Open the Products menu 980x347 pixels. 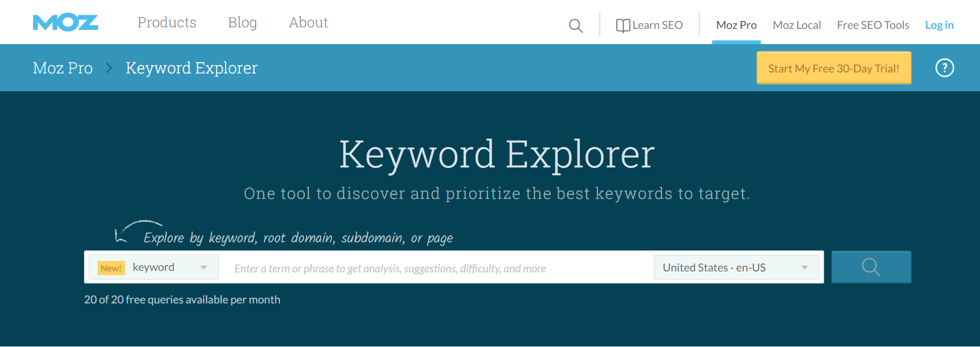click(x=167, y=23)
